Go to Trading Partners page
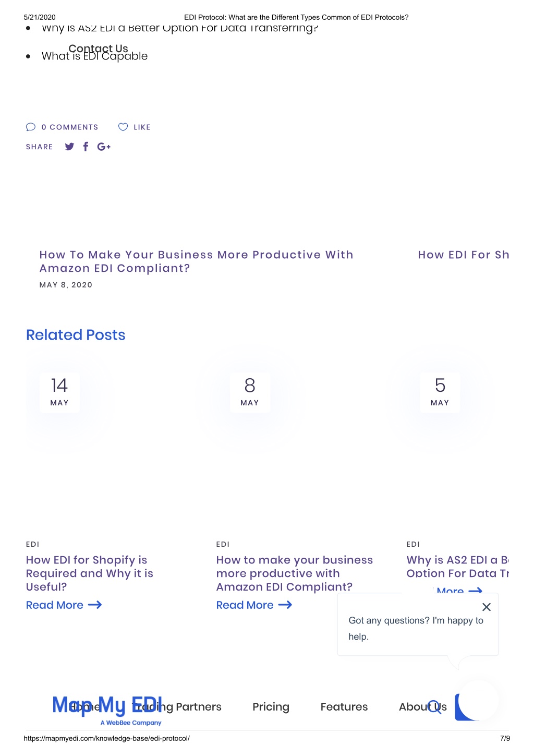The image size is (534, 756). 177,707
